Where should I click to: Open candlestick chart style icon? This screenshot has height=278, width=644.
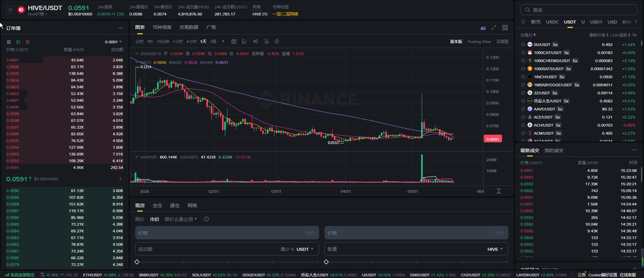tap(255, 42)
